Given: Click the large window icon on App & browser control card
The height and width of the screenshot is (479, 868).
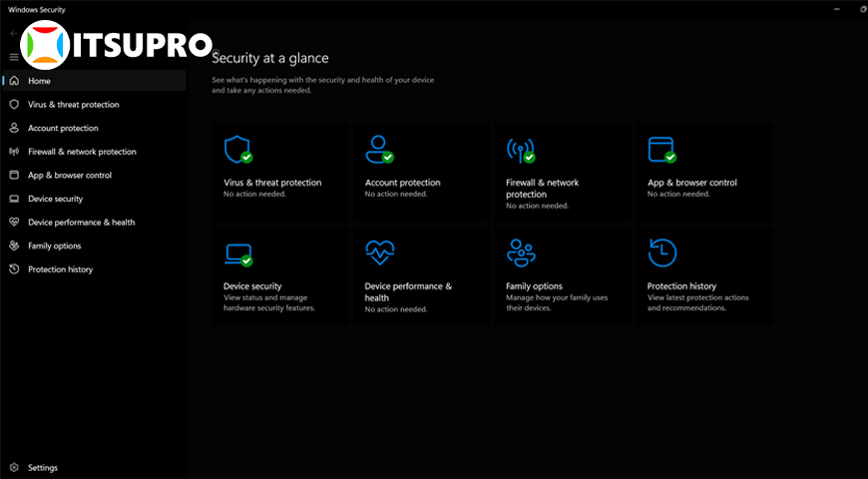Looking at the screenshot, I should [x=662, y=150].
